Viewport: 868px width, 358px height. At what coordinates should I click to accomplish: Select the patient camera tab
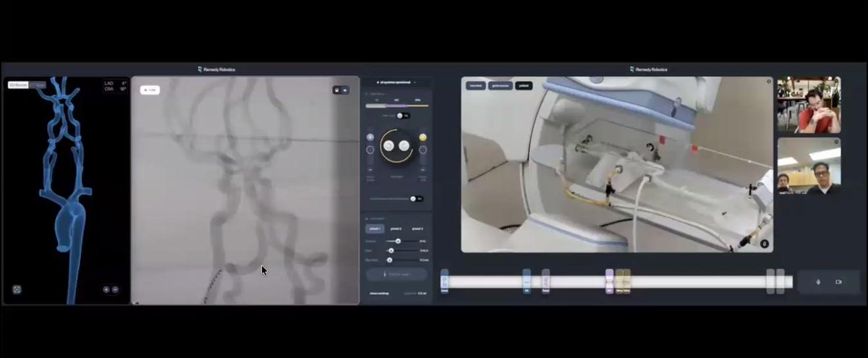coord(523,85)
